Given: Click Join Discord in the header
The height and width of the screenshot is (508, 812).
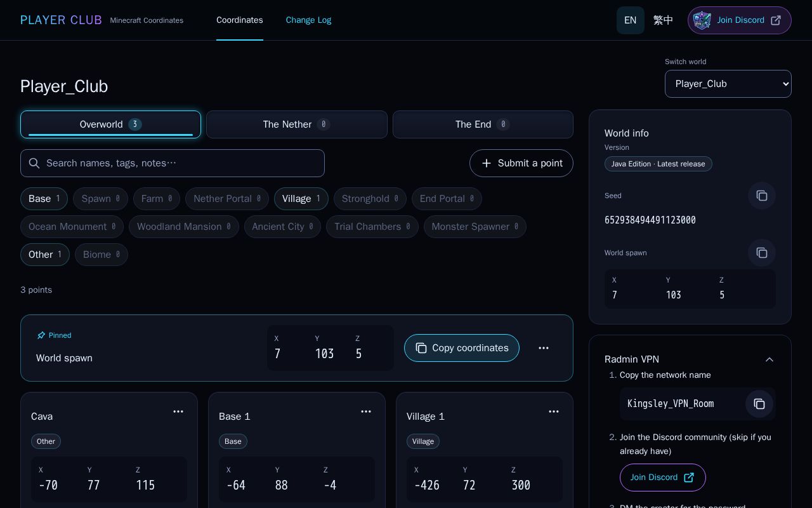Looking at the screenshot, I should pyautogui.click(x=740, y=20).
